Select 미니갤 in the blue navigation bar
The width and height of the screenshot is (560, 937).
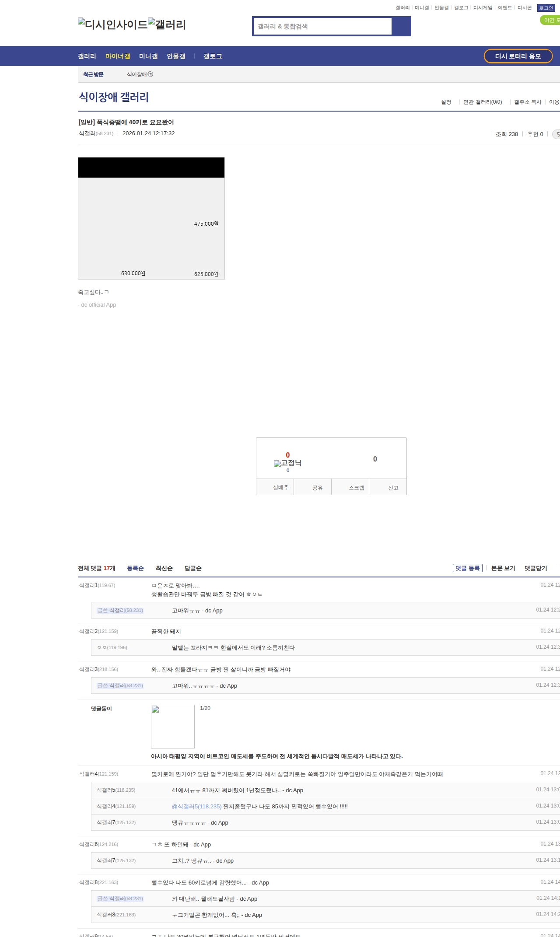pyautogui.click(x=148, y=56)
